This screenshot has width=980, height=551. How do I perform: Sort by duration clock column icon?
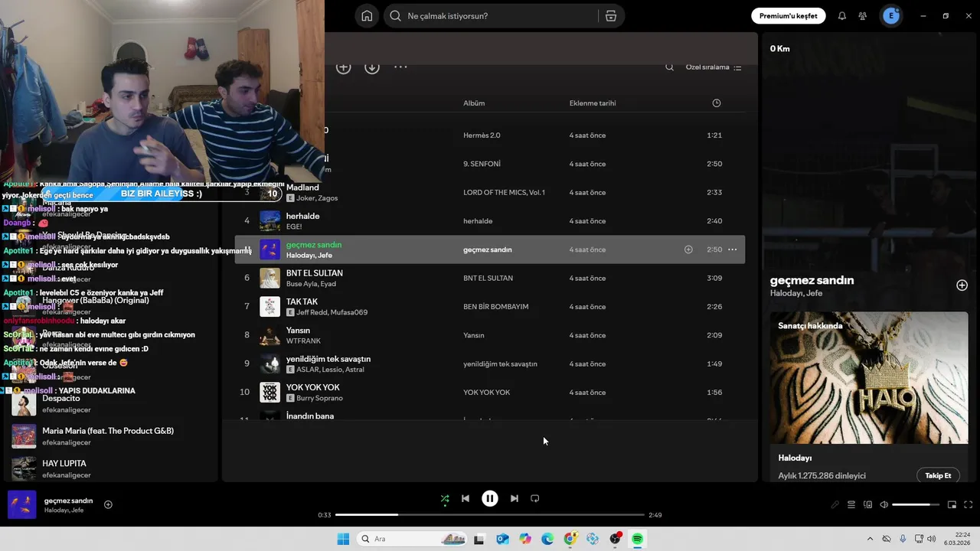[x=717, y=103]
